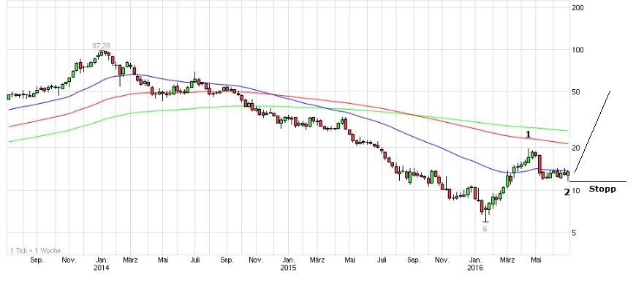644x294 pixels.
Task: Click the red moving average line's left start
Action: coord(10,126)
